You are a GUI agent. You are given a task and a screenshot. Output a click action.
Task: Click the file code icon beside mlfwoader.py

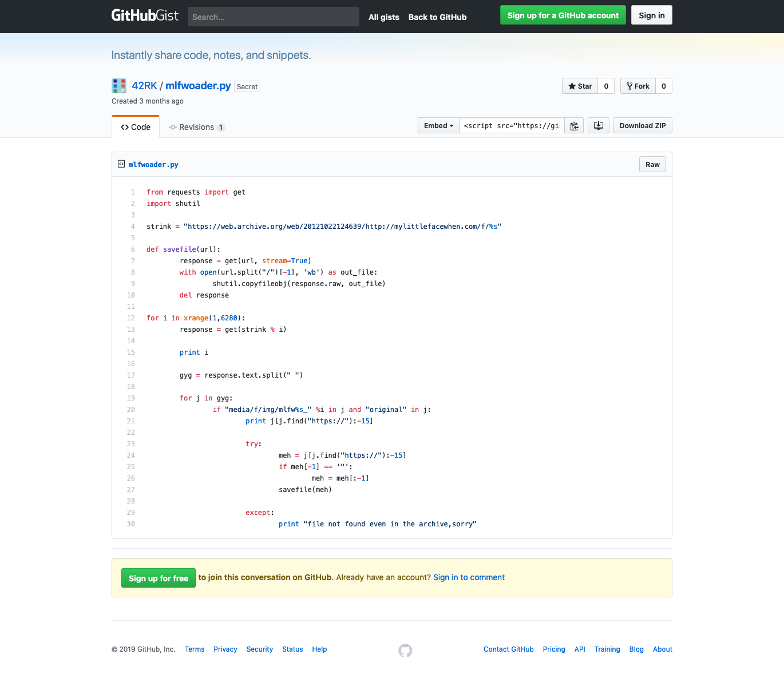[121, 164]
